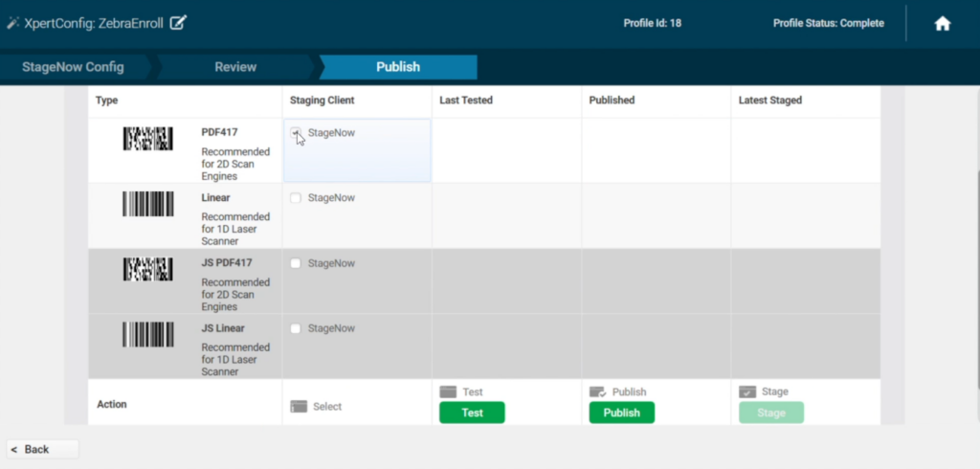Click the JS Linear barcode thumbnail
The width and height of the screenshot is (980, 469).
(148, 335)
